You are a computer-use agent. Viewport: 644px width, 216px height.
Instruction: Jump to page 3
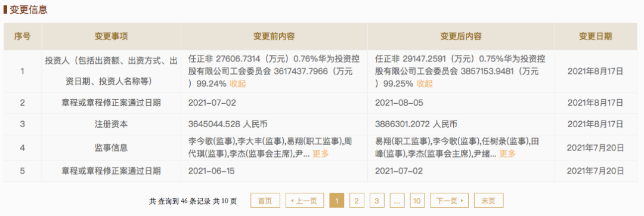coord(377,200)
